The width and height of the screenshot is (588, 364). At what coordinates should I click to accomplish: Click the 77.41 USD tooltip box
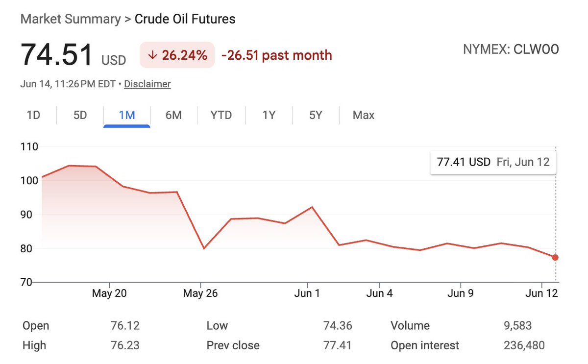coord(493,162)
